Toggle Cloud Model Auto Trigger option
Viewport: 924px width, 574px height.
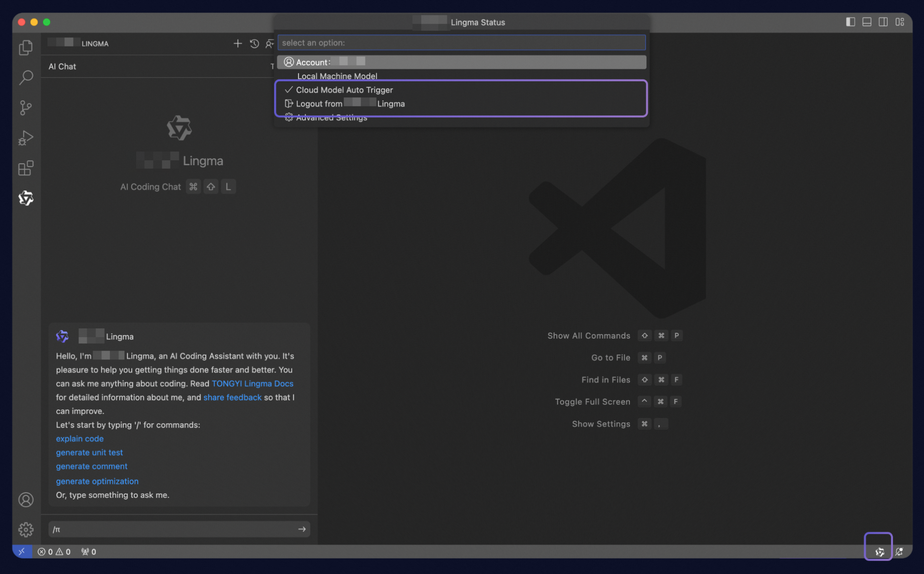click(x=344, y=90)
